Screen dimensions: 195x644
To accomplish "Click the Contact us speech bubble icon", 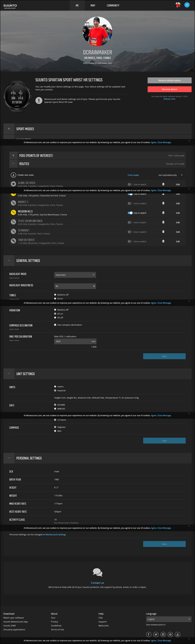I will [97, 572].
